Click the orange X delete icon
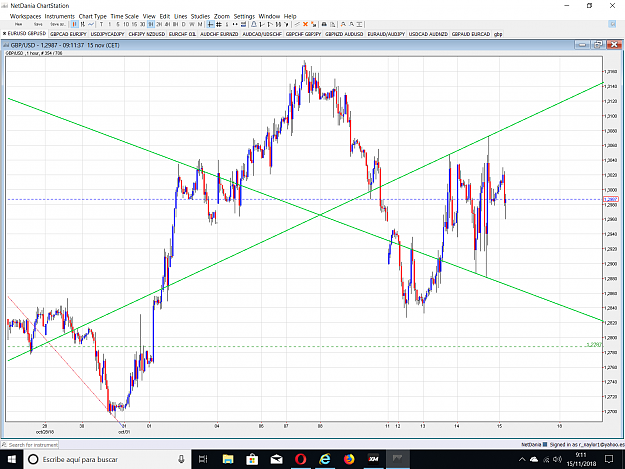625x469 pixels. pyautogui.click(x=305, y=24)
